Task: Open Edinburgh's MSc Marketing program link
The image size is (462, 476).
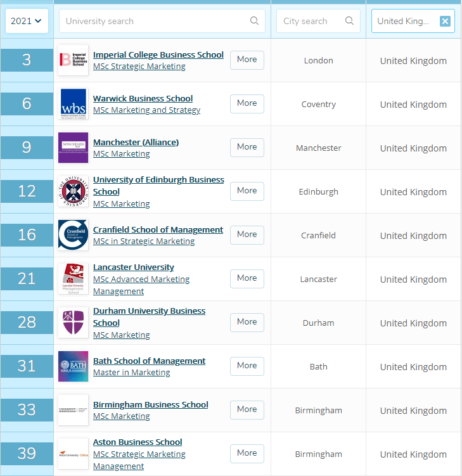Action: point(122,203)
